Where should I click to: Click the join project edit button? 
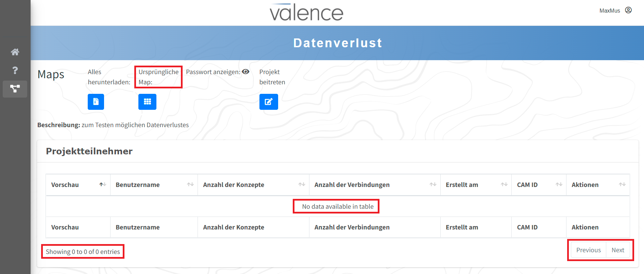click(269, 102)
